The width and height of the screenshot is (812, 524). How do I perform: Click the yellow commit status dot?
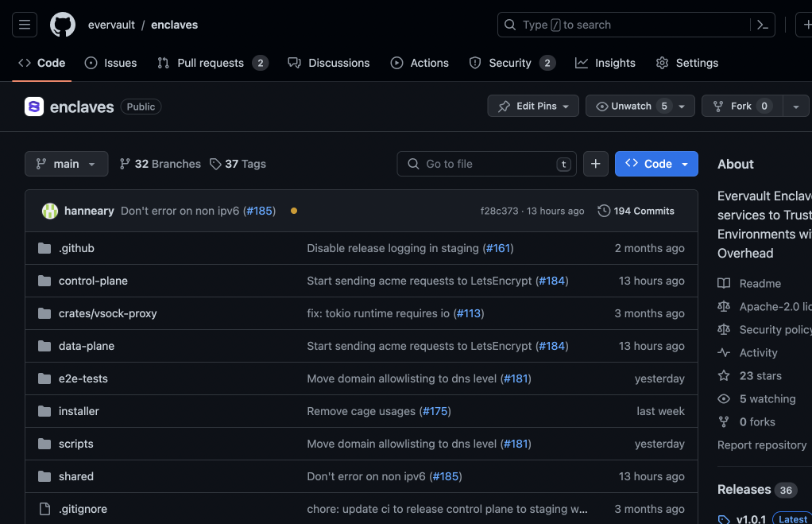click(x=294, y=211)
